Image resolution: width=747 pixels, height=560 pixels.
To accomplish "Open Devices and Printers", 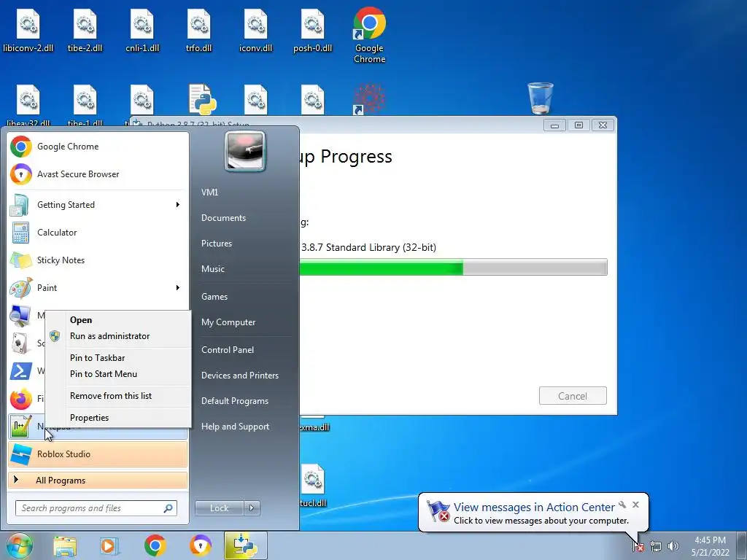I will 239,376.
